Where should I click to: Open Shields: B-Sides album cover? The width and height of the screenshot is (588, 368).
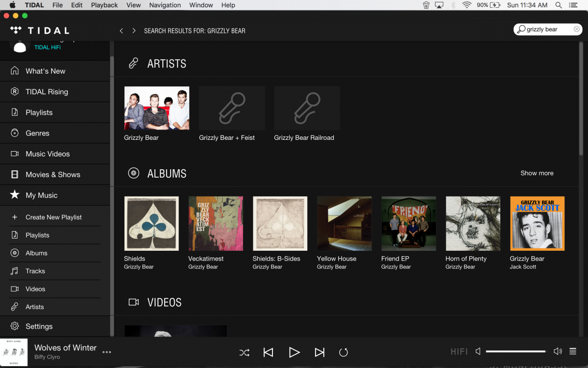(280, 224)
